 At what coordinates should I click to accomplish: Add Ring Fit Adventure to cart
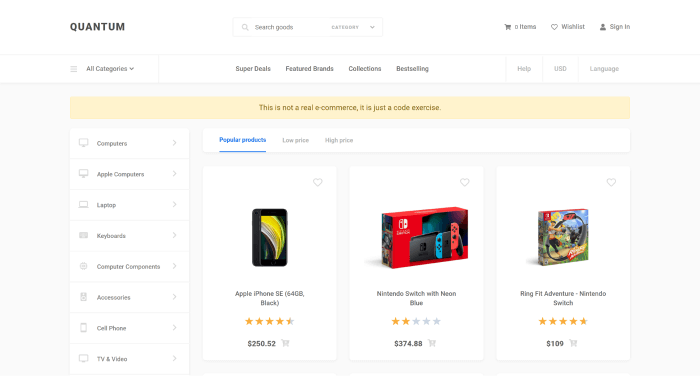(x=573, y=343)
